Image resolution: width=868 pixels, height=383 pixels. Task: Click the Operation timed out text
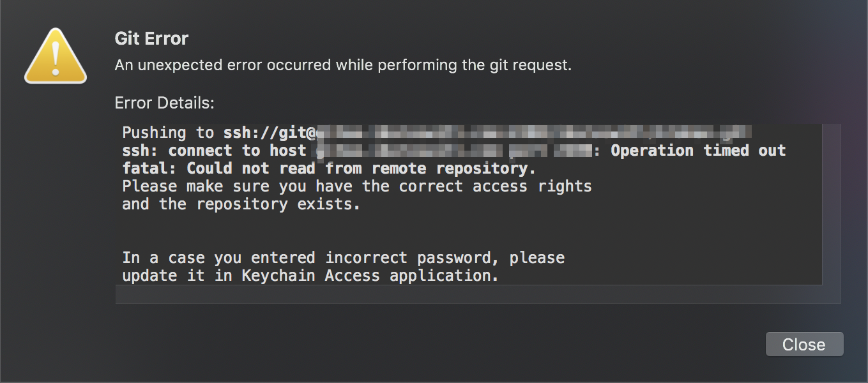[x=698, y=151]
